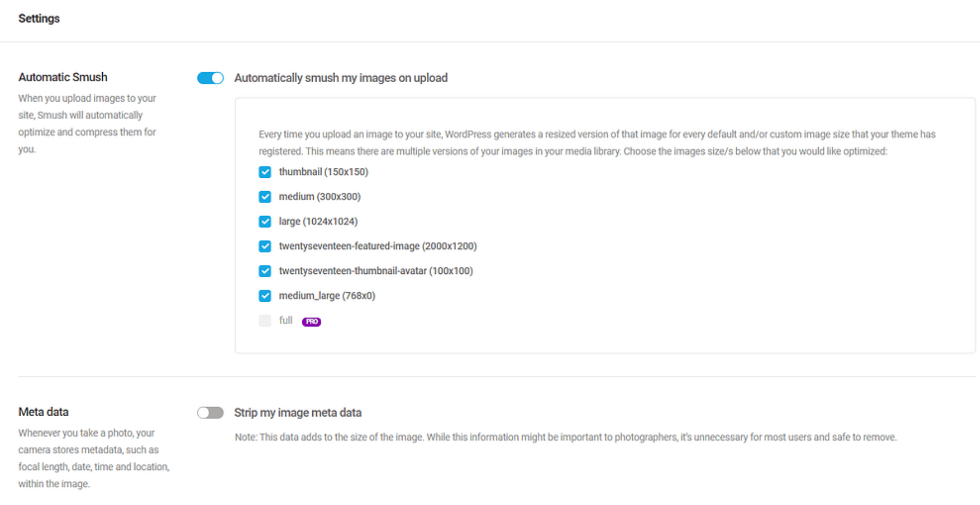980x505 pixels.
Task: Click the 'large (1024x1024)' label text
Action: point(318,222)
